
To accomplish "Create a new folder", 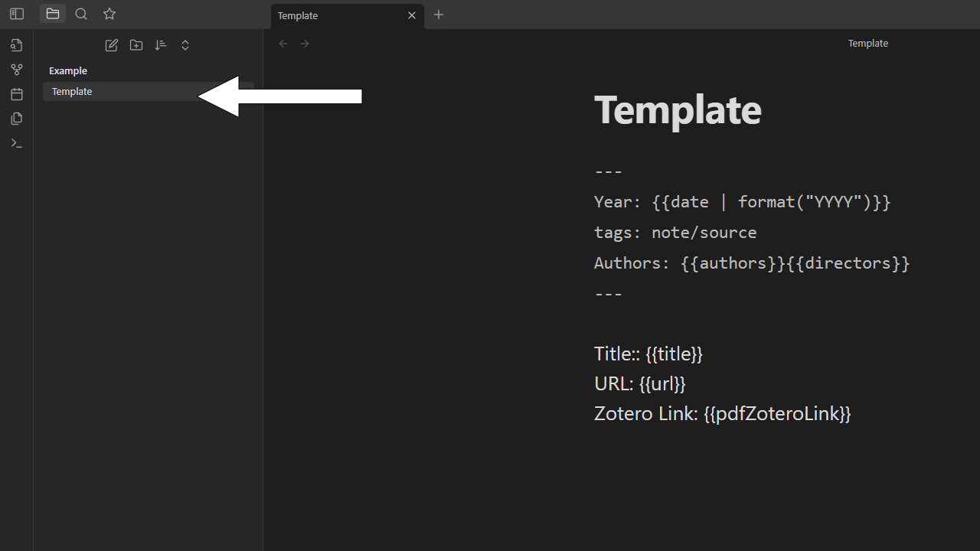I will [x=136, y=45].
